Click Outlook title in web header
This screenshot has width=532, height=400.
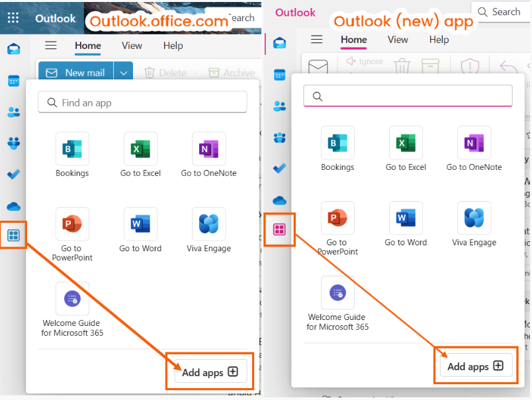point(56,19)
